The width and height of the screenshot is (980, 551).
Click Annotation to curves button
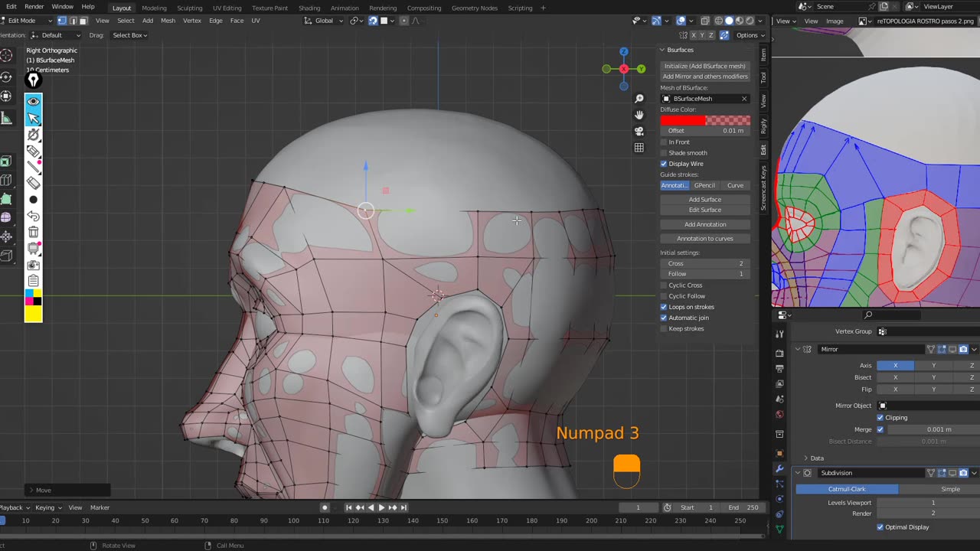coord(705,239)
